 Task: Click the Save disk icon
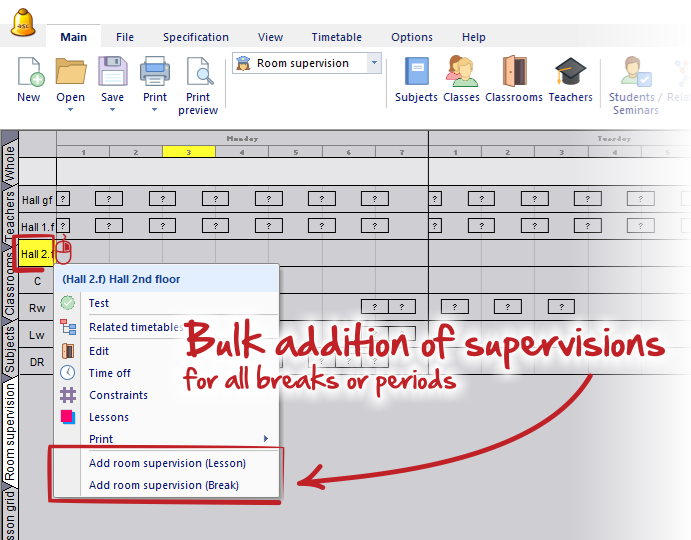[112, 73]
